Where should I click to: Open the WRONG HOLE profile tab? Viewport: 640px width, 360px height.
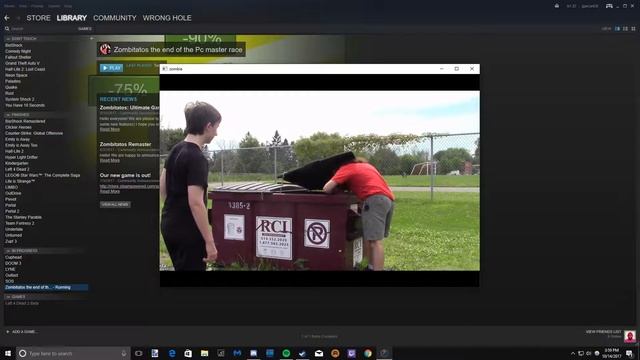point(167,18)
